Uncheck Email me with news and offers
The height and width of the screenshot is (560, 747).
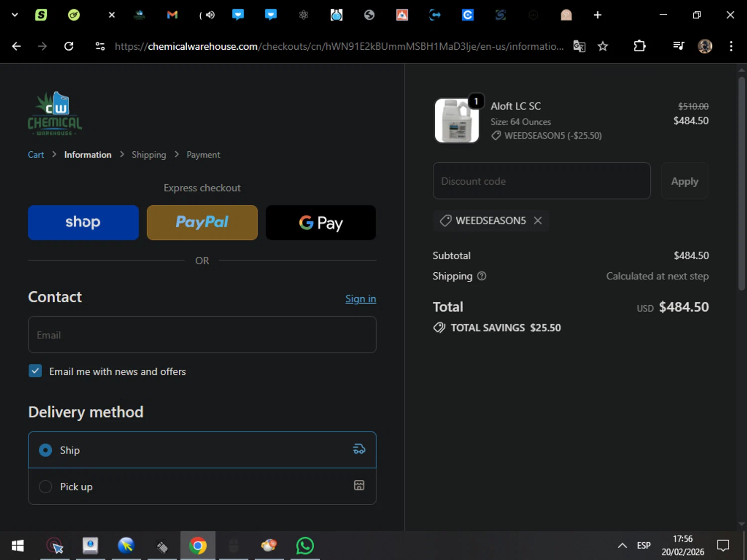pyautogui.click(x=35, y=371)
